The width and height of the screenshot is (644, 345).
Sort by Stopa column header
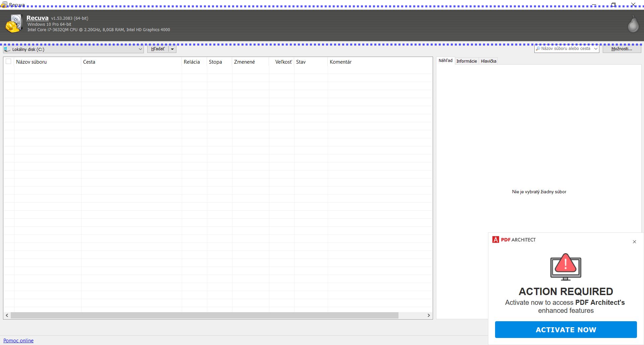[x=219, y=62]
